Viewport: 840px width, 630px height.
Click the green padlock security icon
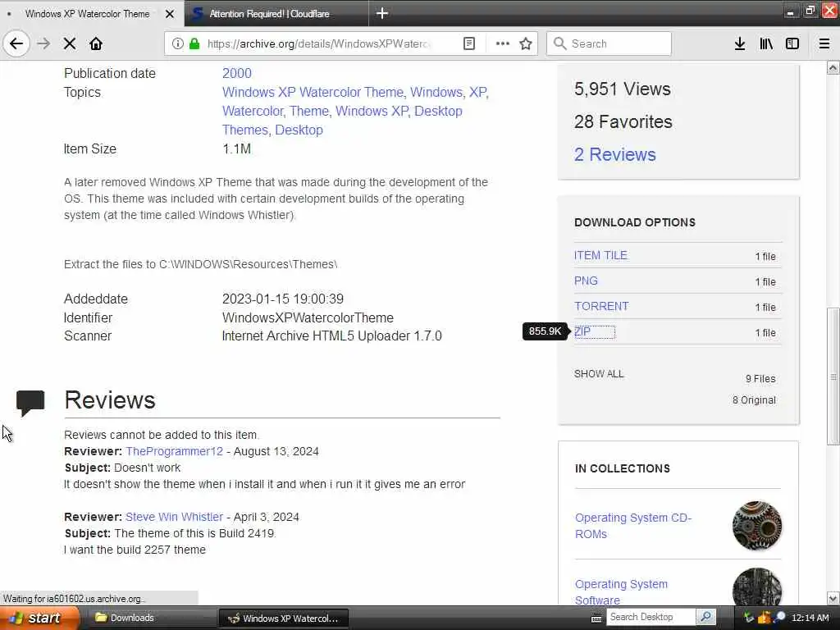[x=194, y=43]
